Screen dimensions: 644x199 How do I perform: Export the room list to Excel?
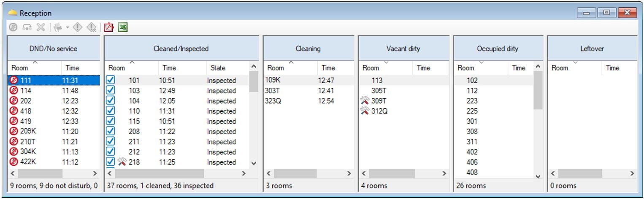[123, 27]
